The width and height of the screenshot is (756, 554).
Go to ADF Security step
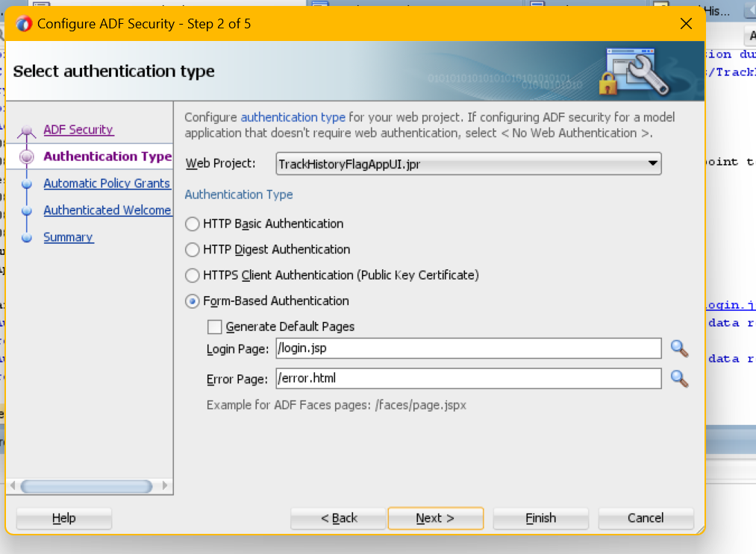78,130
